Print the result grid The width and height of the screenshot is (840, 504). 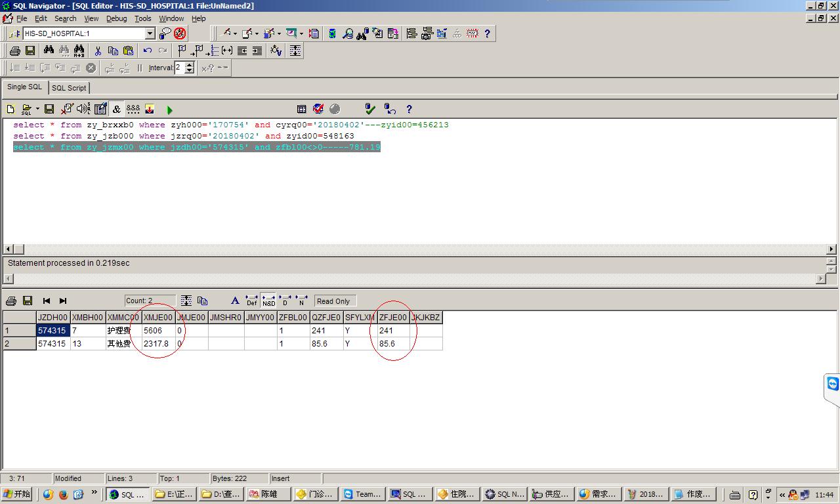pyautogui.click(x=11, y=301)
